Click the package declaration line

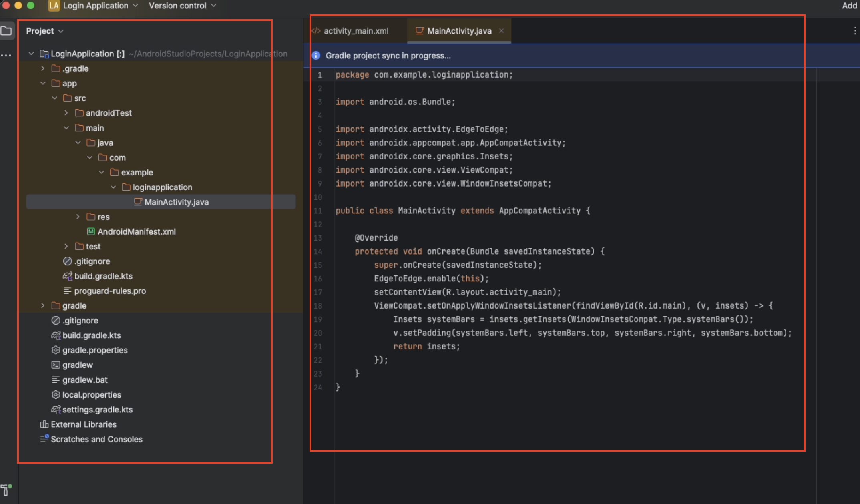pyautogui.click(x=424, y=75)
